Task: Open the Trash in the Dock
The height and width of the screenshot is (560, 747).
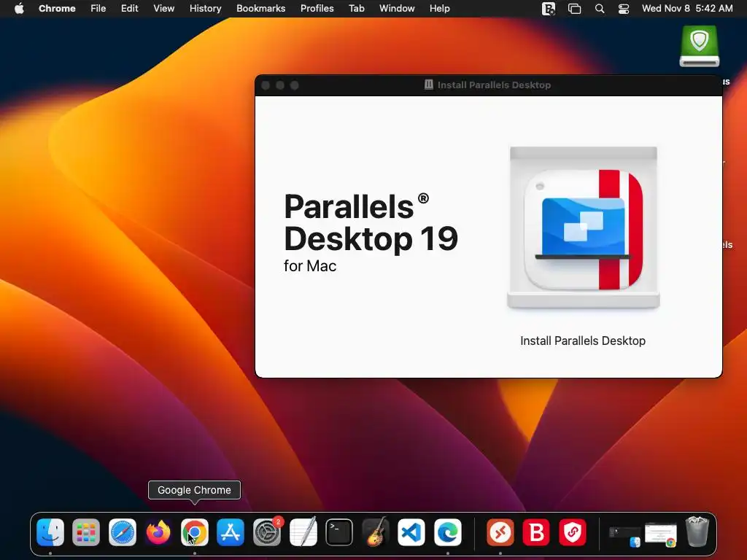Action: (697, 532)
